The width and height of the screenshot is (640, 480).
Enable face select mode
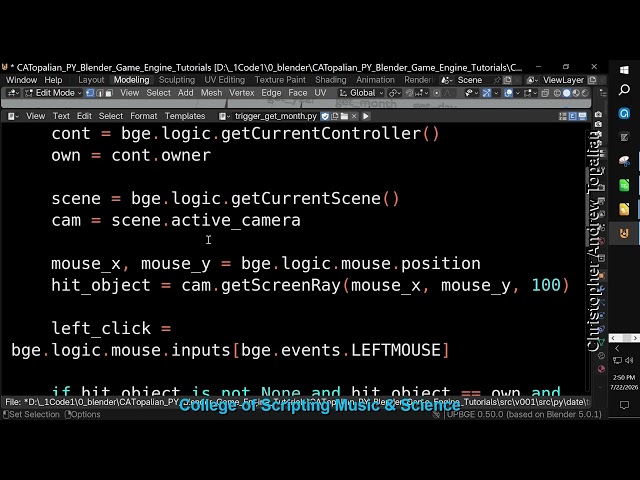(109, 93)
